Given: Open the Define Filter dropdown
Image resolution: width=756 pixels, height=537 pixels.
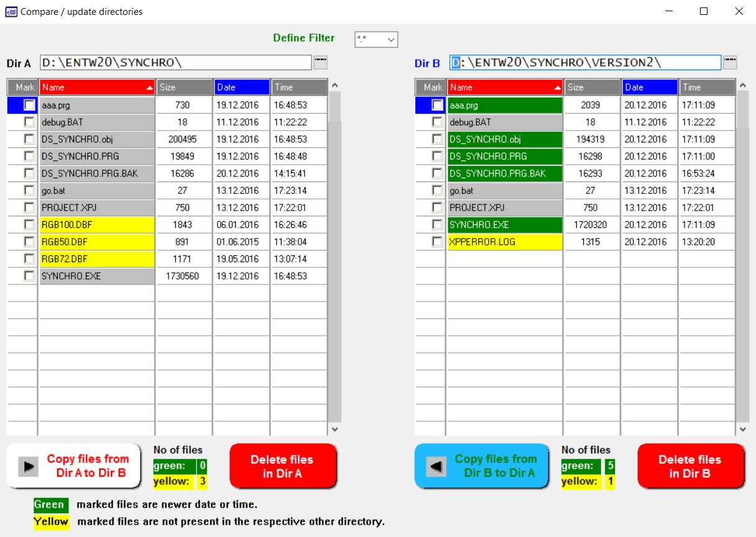Looking at the screenshot, I should point(391,40).
